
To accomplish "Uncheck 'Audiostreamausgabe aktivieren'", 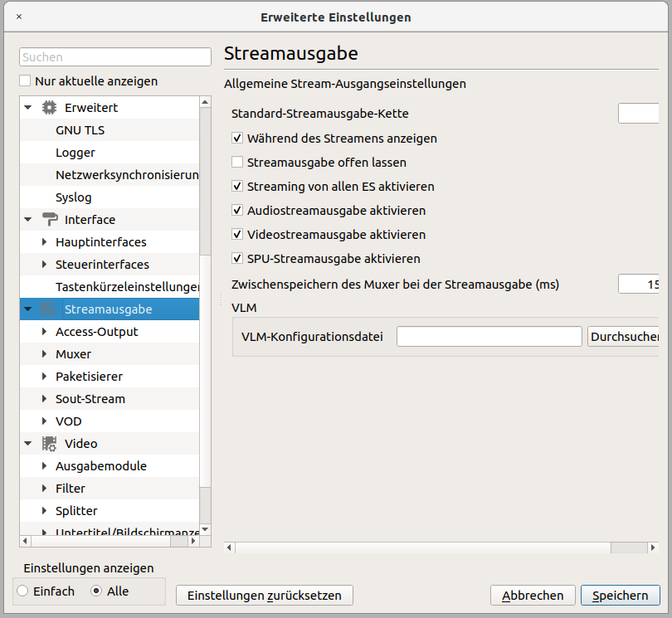I will tap(237, 211).
